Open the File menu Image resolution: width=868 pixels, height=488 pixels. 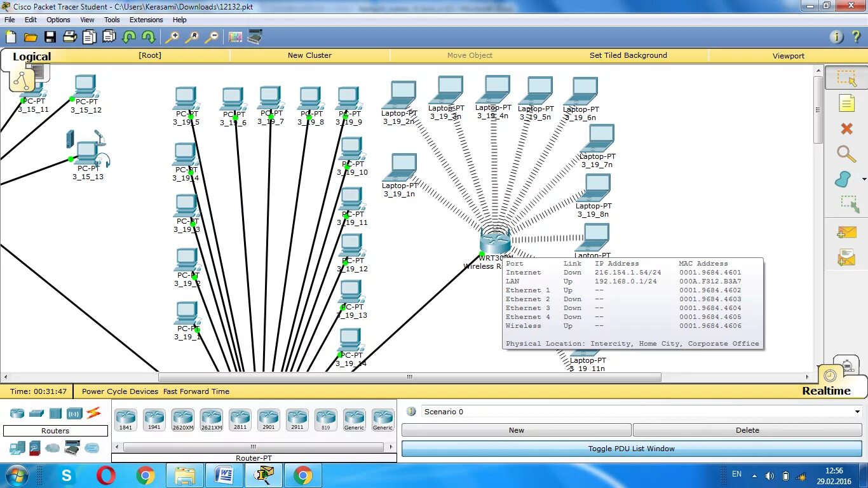coord(10,20)
